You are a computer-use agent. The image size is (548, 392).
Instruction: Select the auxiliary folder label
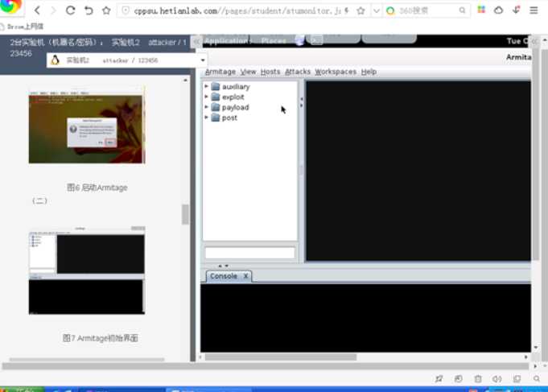point(236,87)
